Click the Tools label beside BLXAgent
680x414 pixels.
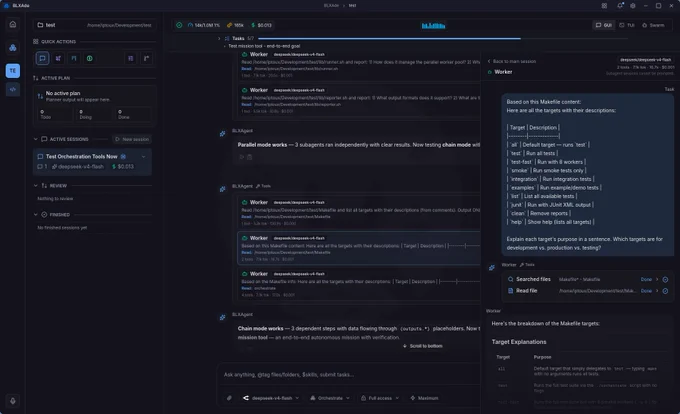[x=263, y=186]
